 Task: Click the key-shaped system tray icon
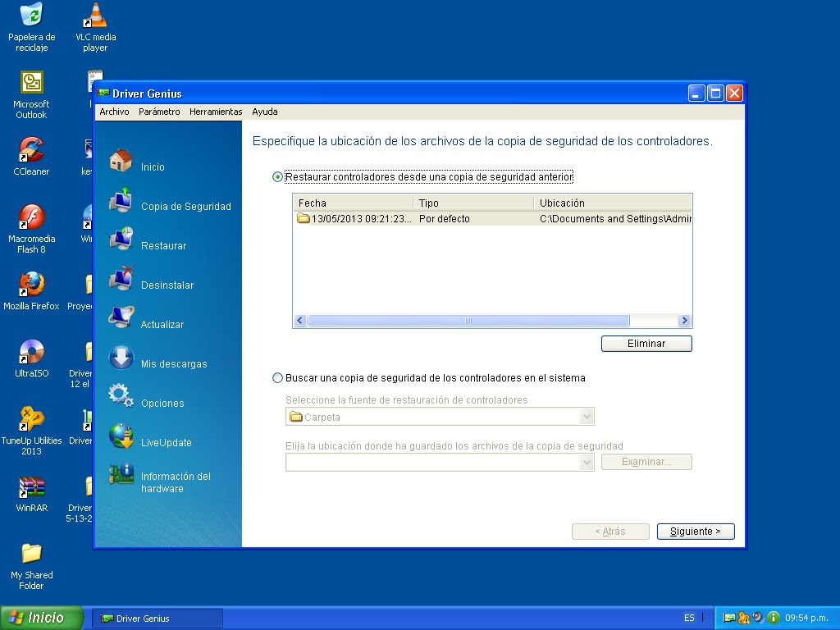(x=743, y=618)
